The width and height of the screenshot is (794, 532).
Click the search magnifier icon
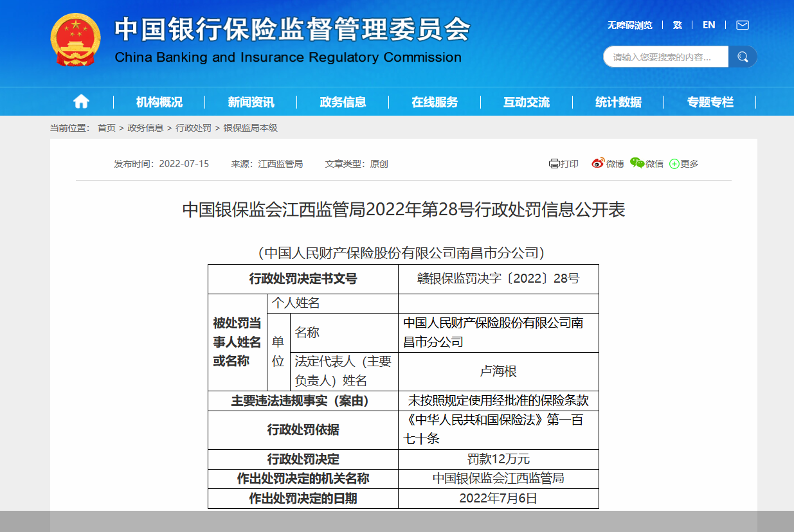click(x=743, y=57)
